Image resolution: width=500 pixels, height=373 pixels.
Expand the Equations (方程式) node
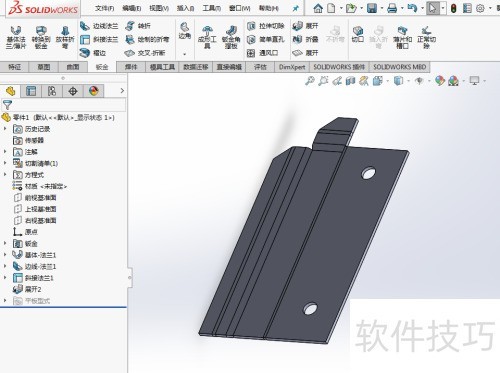click(x=5, y=174)
